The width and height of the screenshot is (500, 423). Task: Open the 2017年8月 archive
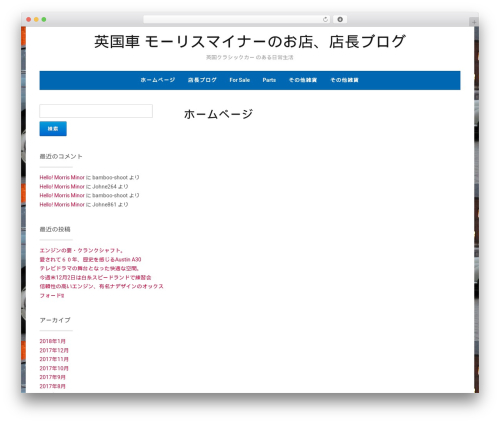[52, 386]
